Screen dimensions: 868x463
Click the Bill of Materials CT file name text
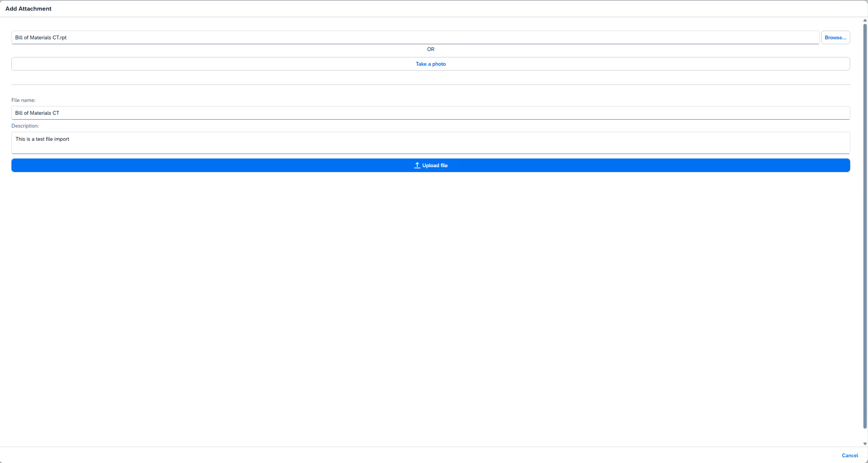[x=37, y=113]
